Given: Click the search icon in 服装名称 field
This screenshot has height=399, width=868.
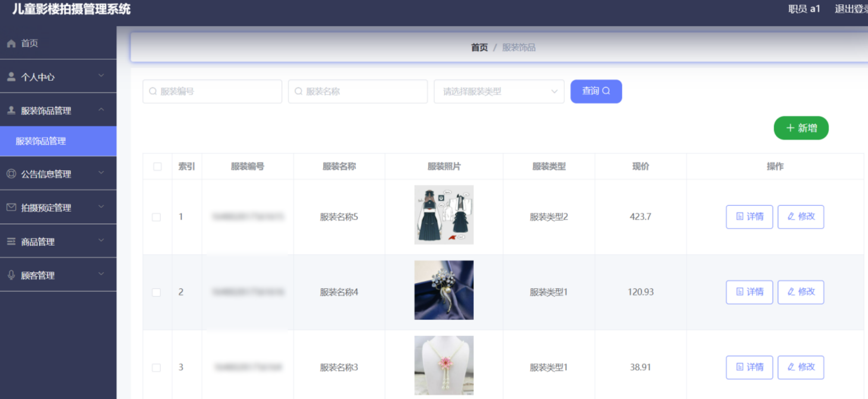Looking at the screenshot, I should pyautogui.click(x=299, y=91).
